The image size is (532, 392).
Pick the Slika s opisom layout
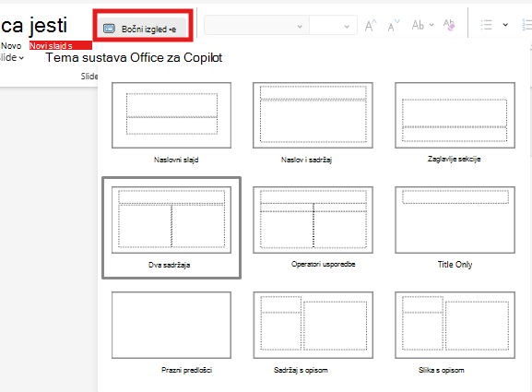point(455,332)
